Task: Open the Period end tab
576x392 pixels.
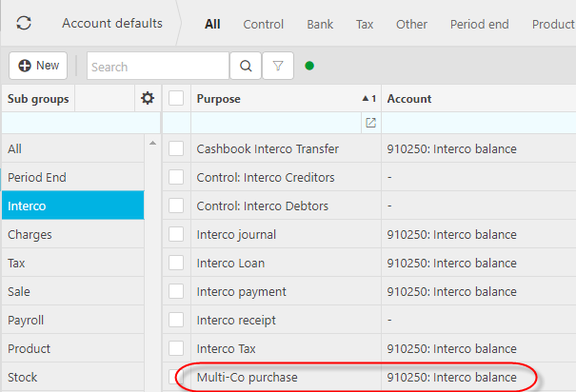Action: click(479, 24)
